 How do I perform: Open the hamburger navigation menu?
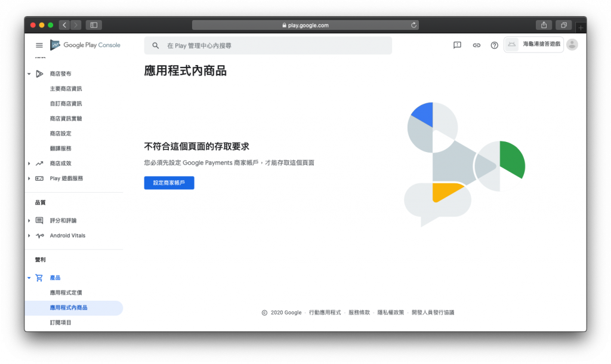pyautogui.click(x=39, y=45)
